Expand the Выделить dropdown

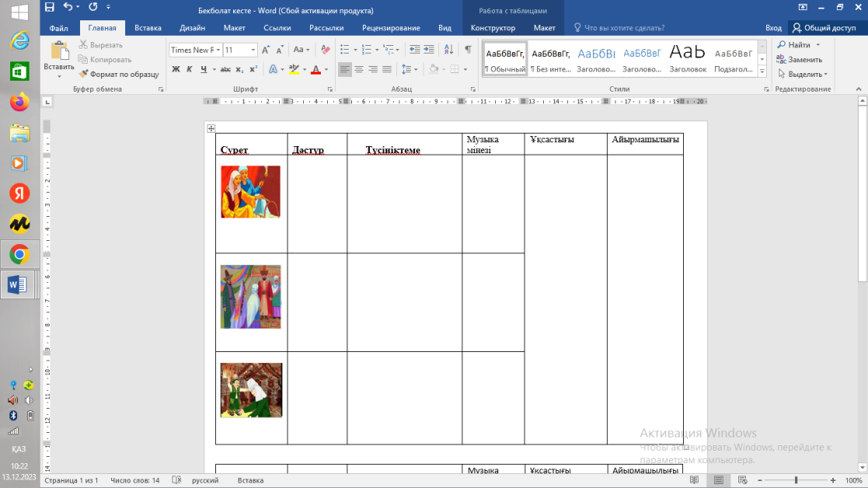(x=807, y=75)
